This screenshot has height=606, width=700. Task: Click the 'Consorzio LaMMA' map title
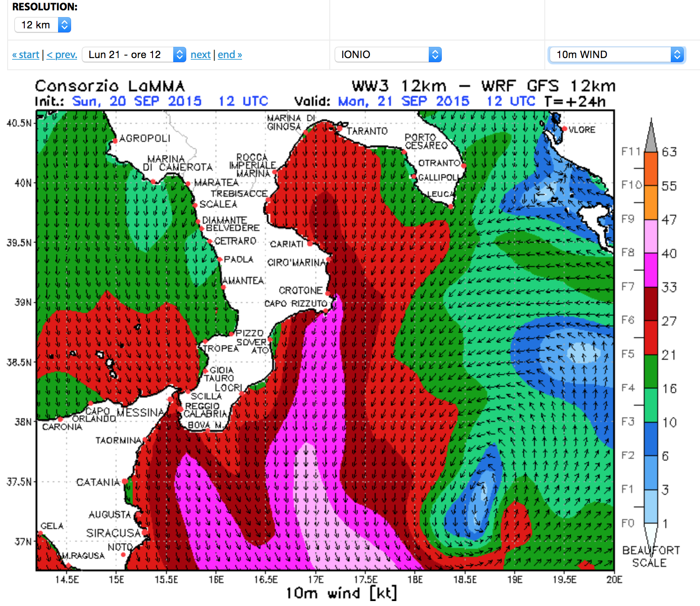110,86
